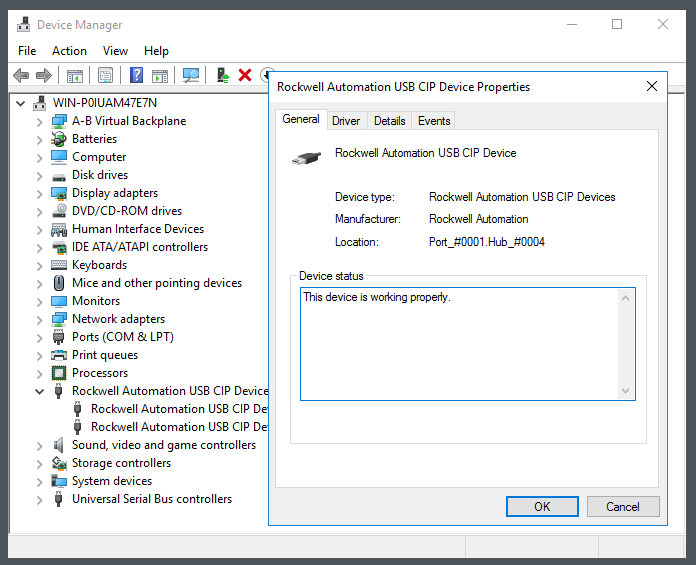Image resolution: width=696 pixels, height=565 pixels.
Task: Click Show/Hide Action Pane toolbar icon
Action: pos(160,75)
